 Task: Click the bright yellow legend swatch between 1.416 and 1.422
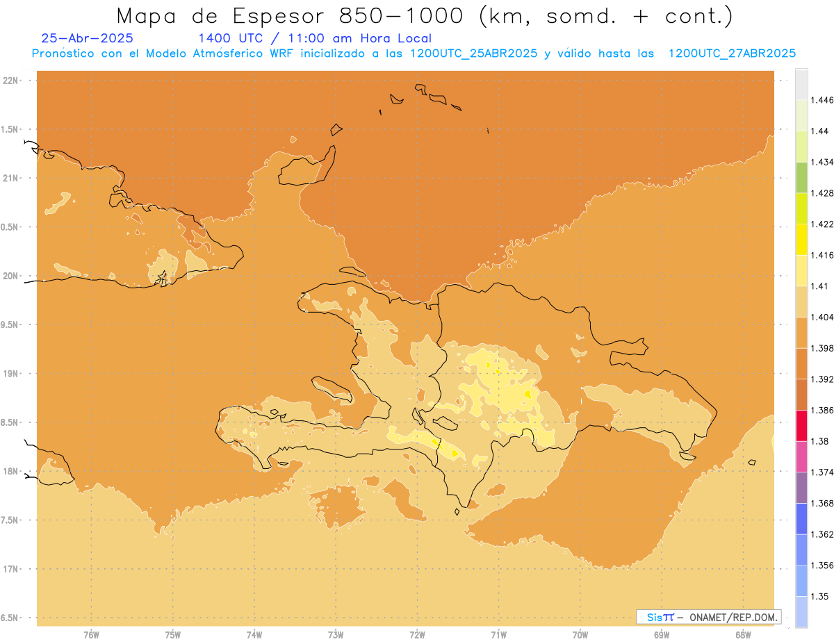click(x=801, y=239)
